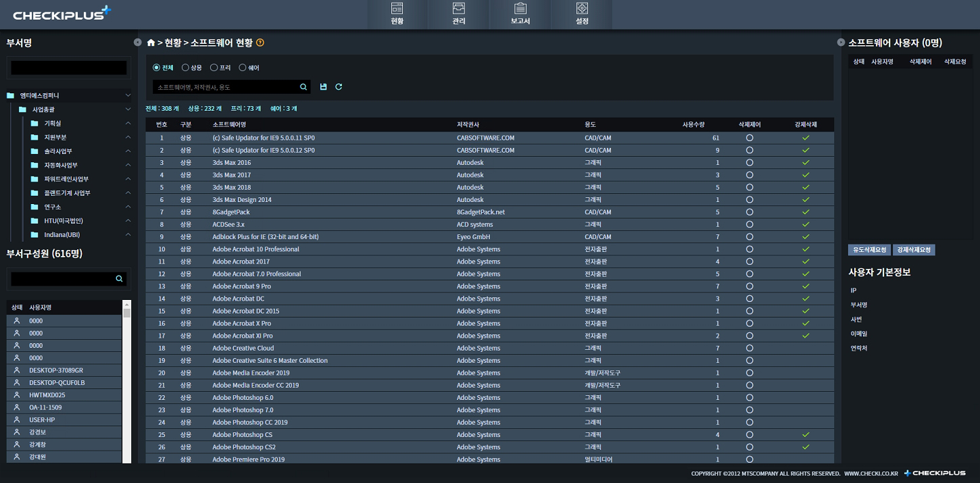The image size is (980, 483).
Task: Collapse right panel using its arrow icon
Action: (x=841, y=43)
